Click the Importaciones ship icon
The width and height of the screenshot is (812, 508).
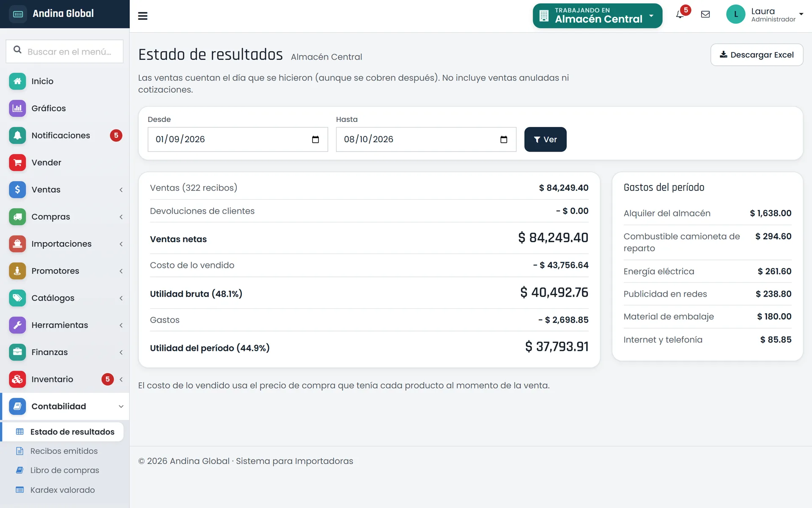coord(17,244)
